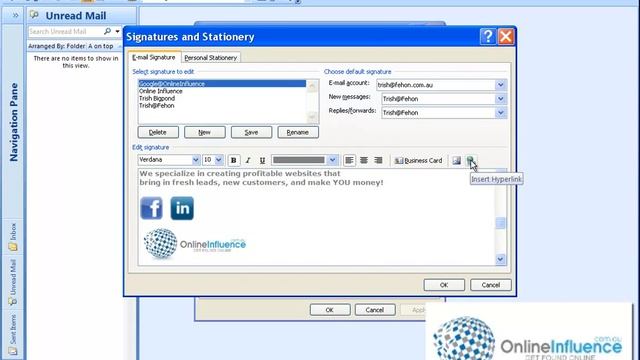Close the Signatures and Stationery dialog
The width and height of the screenshot is (640, 360).
506,37
